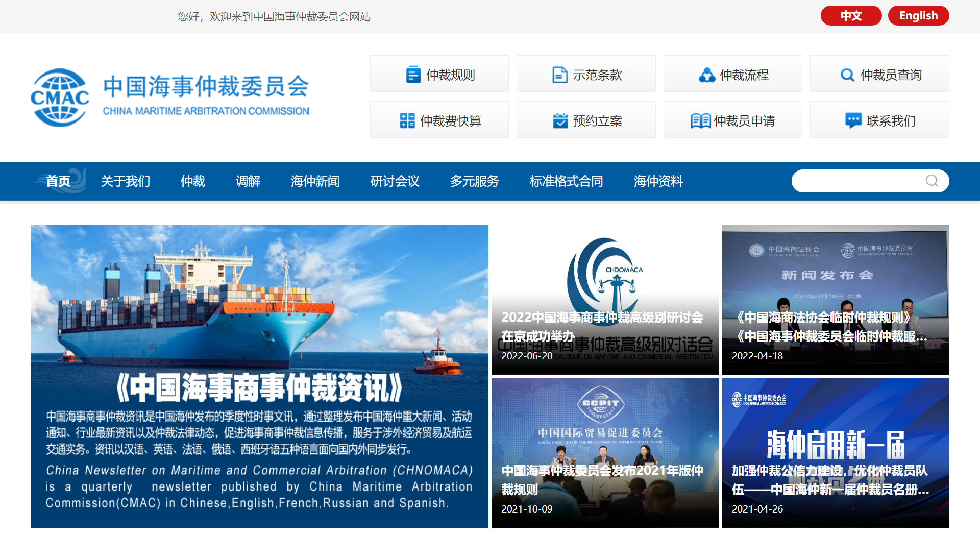
Task: Click CHINA MARITIME ARBITRATION COMMISSION subtitle
Action: tap(206, 111)
